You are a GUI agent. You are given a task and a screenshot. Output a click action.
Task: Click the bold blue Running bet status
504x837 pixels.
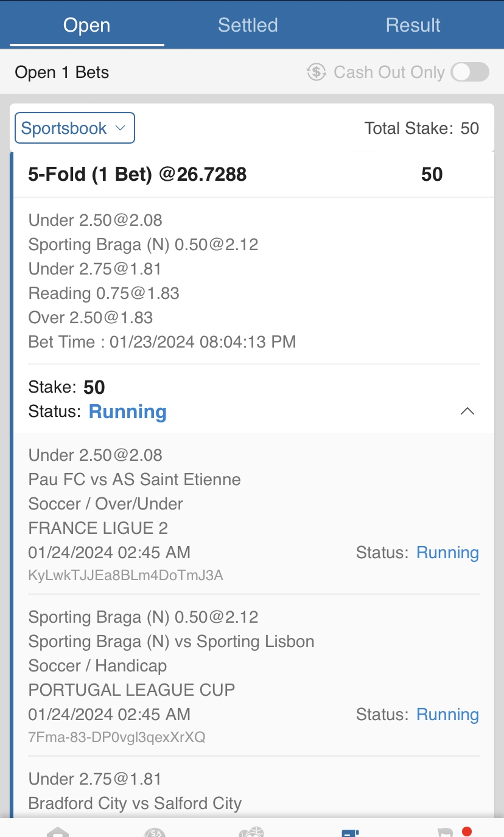[x=128, y=412]
